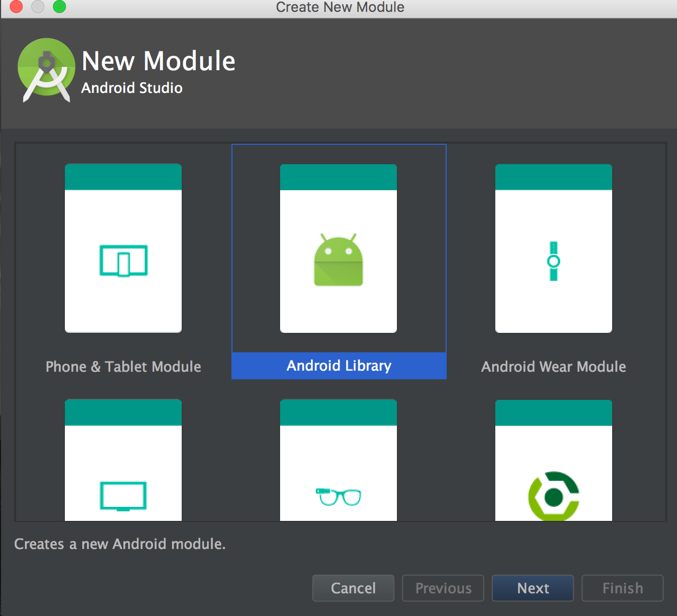677x616 pixels.
Task: Pick the Glass module eyeglasses icon
Action: tap(338, 497)
